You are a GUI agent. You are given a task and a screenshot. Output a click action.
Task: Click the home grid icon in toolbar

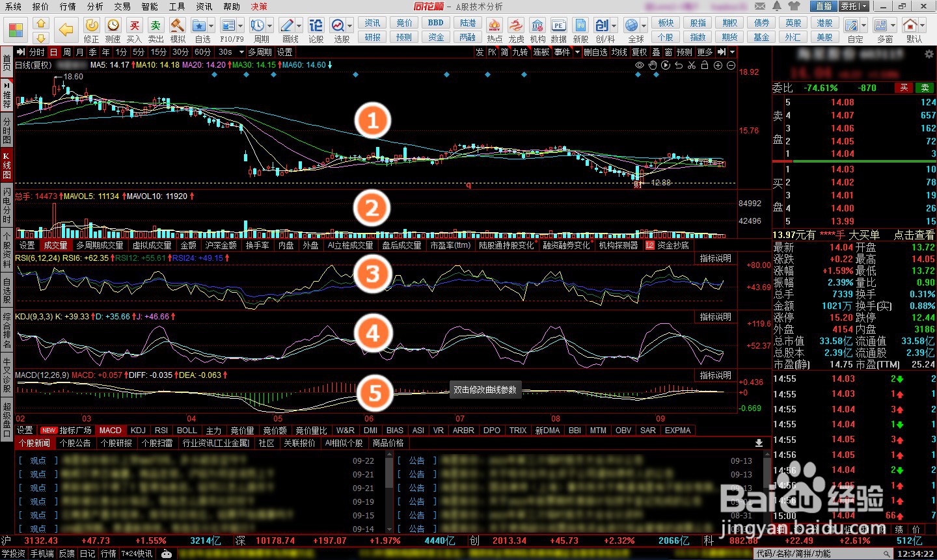tap(16, 30)
